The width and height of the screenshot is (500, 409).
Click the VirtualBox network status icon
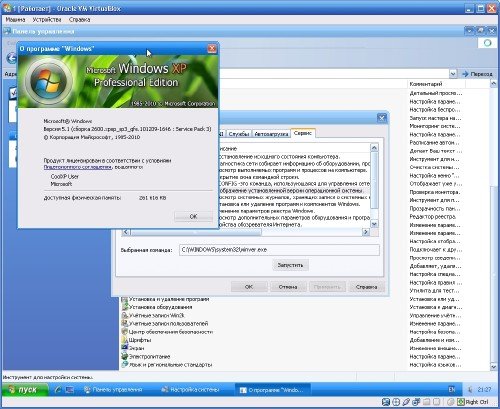416,402
